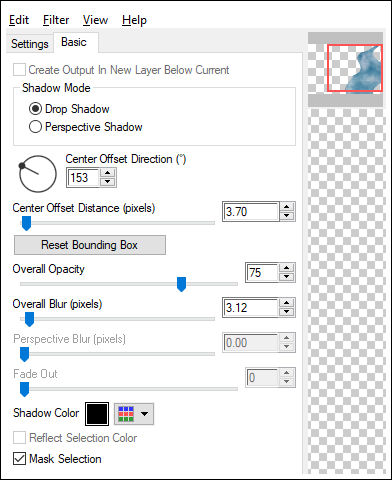Image resolution: width=392 pixels, height=480 pixels.
Task: Click the black Shadow Color swatch
Action: [x=97, y=414]
